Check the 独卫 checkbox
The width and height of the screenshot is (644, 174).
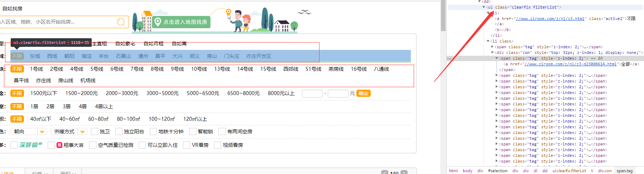[x=95, y=131]
